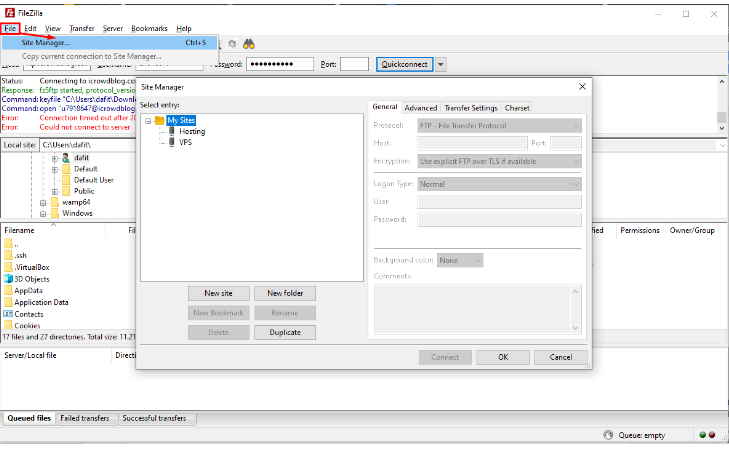Viewport: 729px width, 451px height.
Task: Switch to the Transfer Settings tab
Action: click(471, 108)
